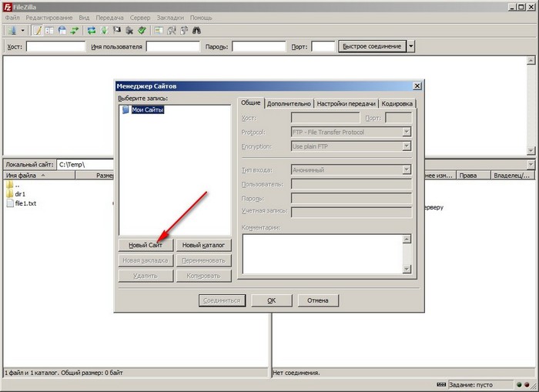Click the queue indicator icon in status bar
This screenshot has width=539, height=392.
pos(441,384)
